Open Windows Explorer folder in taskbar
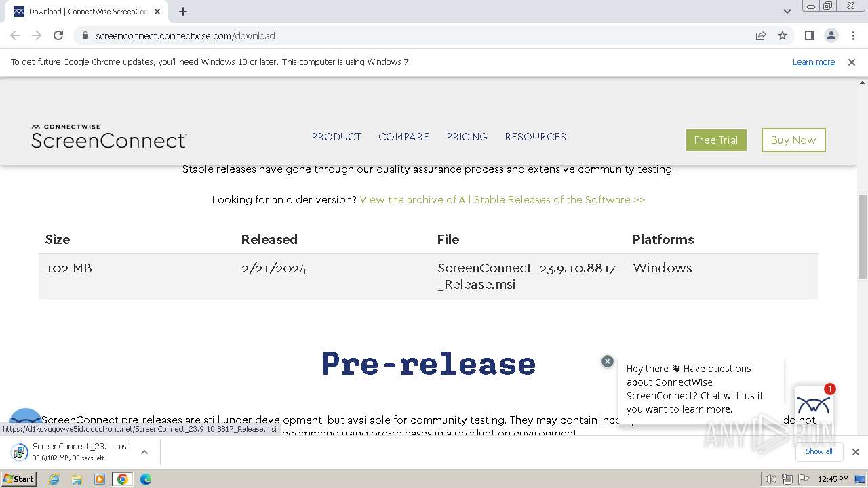868x488 pixels. pyautogui.click(x=77, y=479)
